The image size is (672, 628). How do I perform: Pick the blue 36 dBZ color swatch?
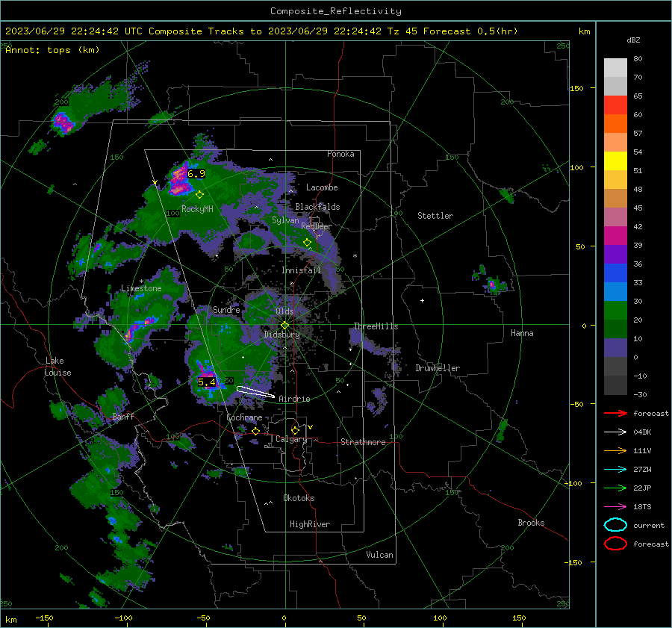click(x=615, y=273)
